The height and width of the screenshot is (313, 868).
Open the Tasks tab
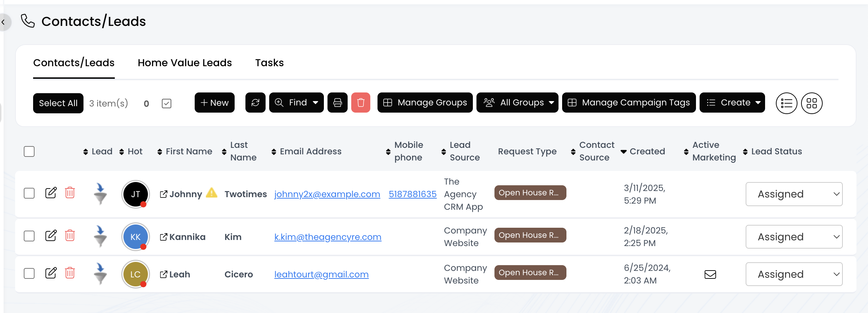coord(269,63)
